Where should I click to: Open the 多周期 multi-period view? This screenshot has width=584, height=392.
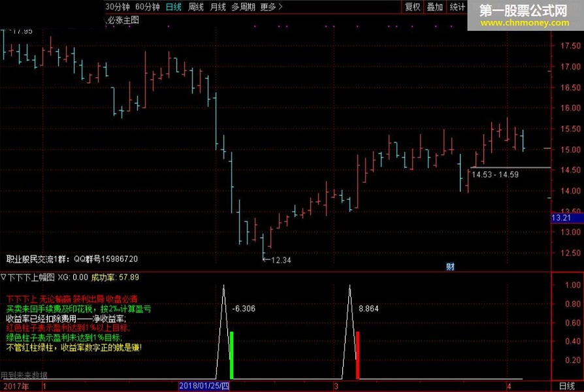pos(244,7)
